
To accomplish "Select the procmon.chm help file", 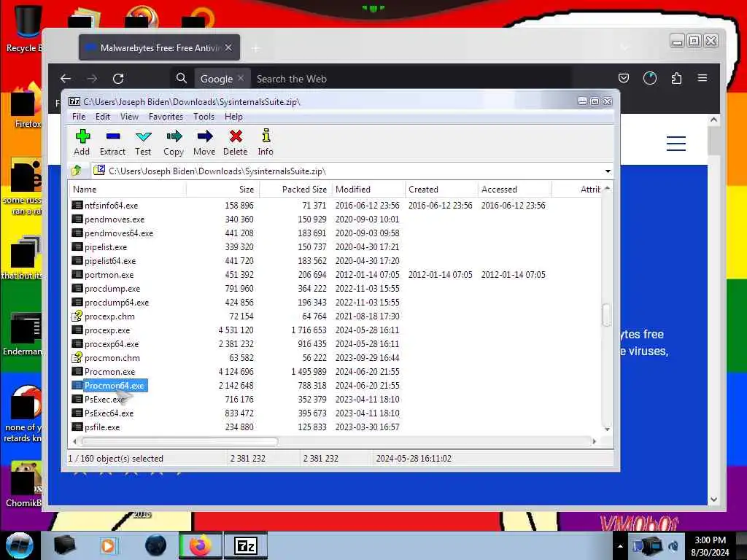I will click(112, 357).
